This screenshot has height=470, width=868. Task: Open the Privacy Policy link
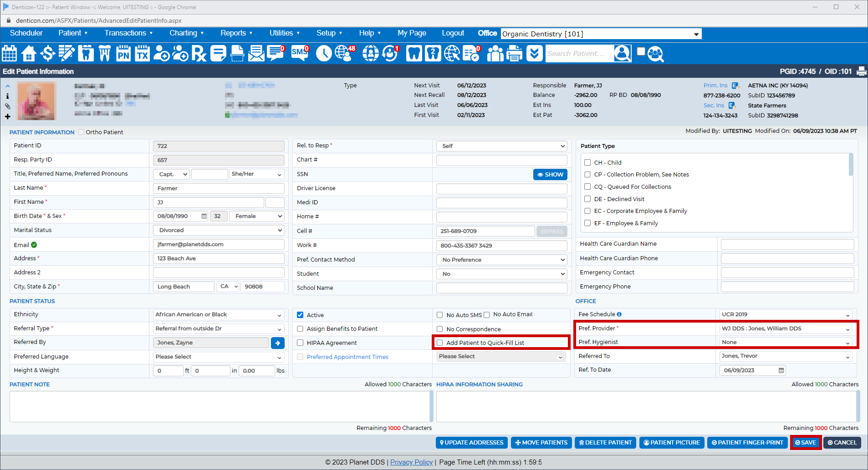point(411,462)
